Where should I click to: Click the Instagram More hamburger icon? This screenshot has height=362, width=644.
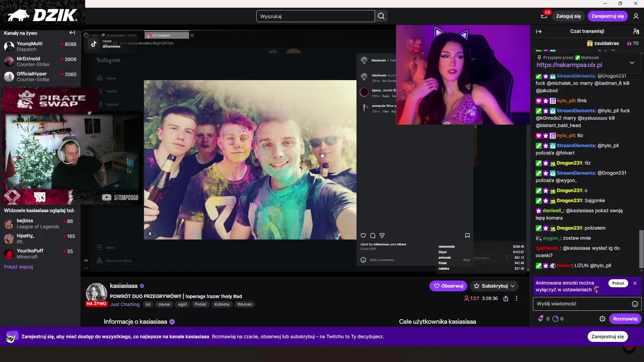(x=100, y=247)
